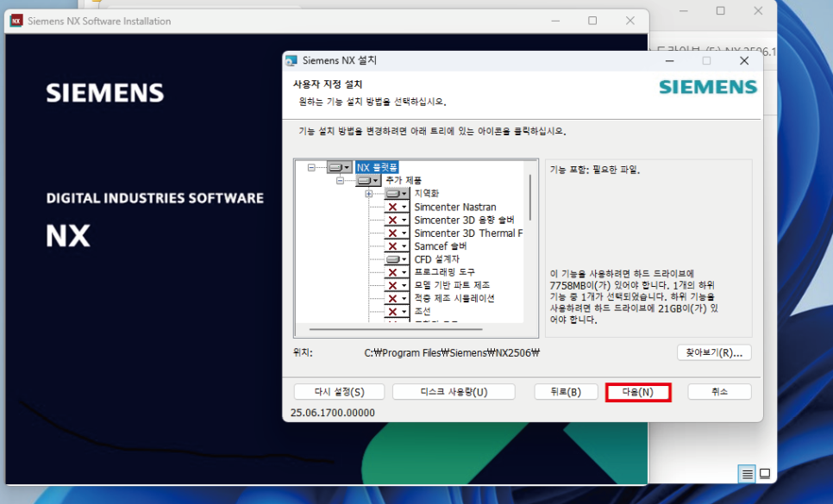Click the feature tree vertical scrollbar thumb

[x=530, y=198]
